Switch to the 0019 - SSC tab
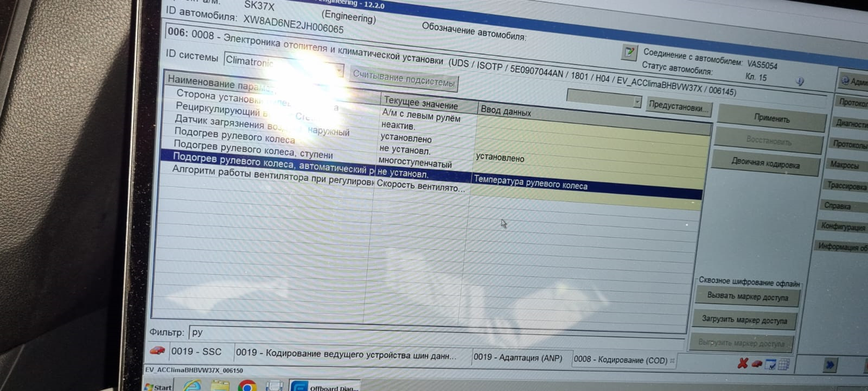 tap(196, 351)
